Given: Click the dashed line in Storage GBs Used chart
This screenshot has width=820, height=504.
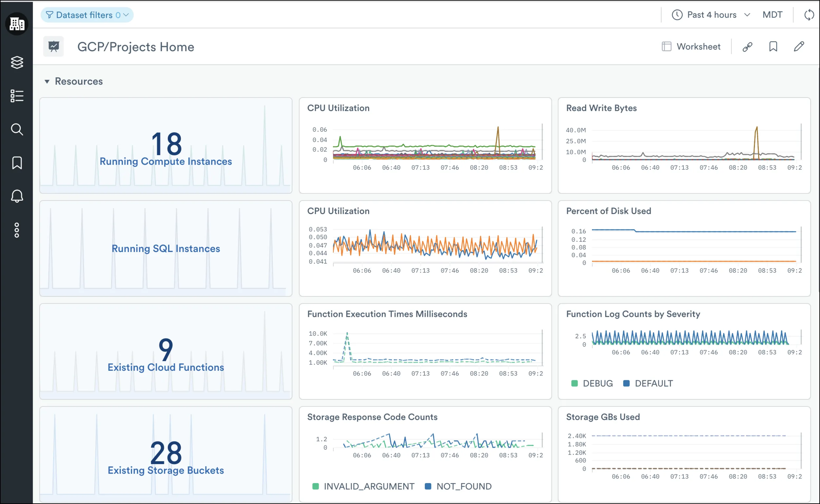Looking at the screenshot, I should 689,436.
